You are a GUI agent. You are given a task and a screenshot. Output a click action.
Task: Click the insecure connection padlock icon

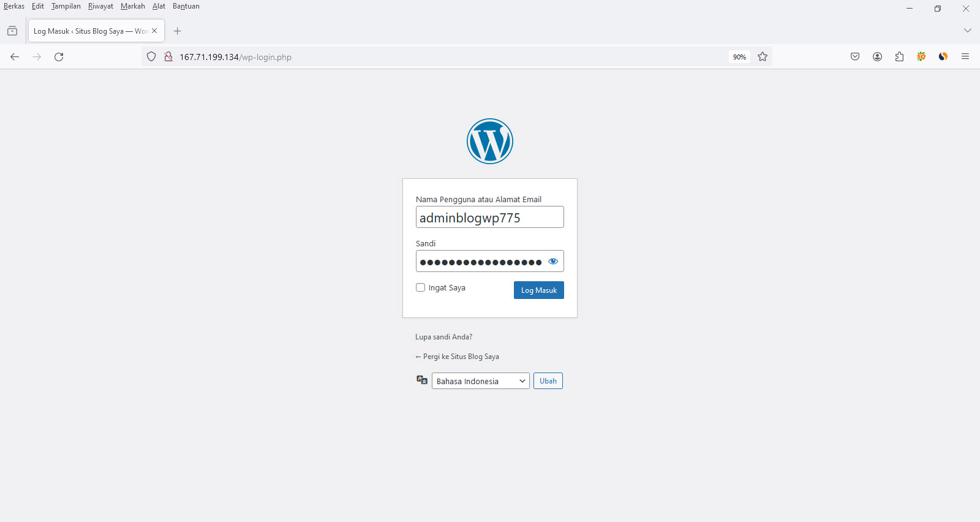pyautogui.click(x=168, y=57)
